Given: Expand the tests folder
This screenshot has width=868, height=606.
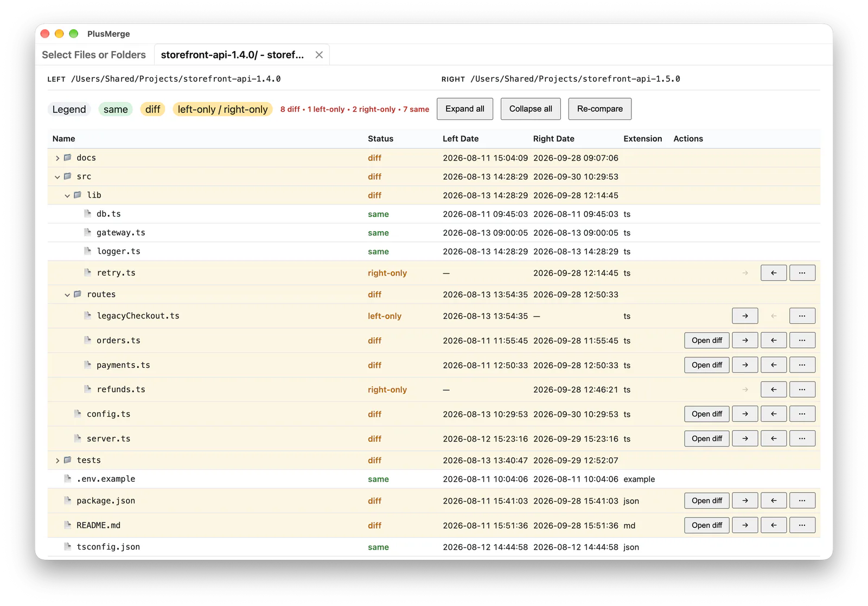Looking at the screenshot, I should (x=58, y=461).
